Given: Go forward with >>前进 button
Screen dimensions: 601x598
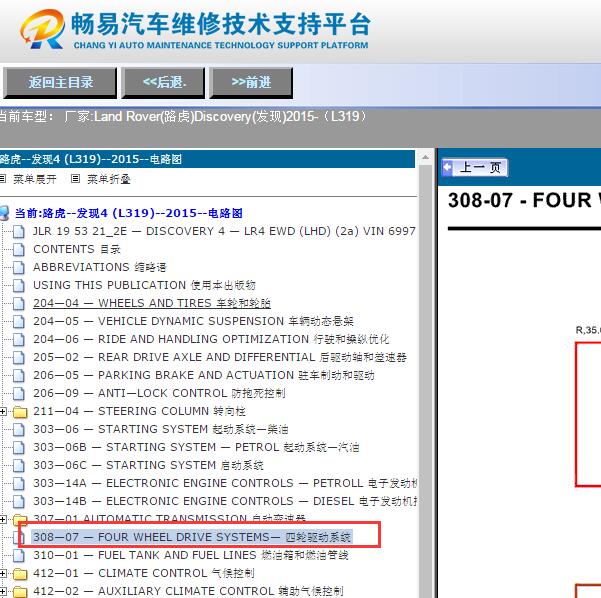Looking at the screenshot, I should 251,83.
